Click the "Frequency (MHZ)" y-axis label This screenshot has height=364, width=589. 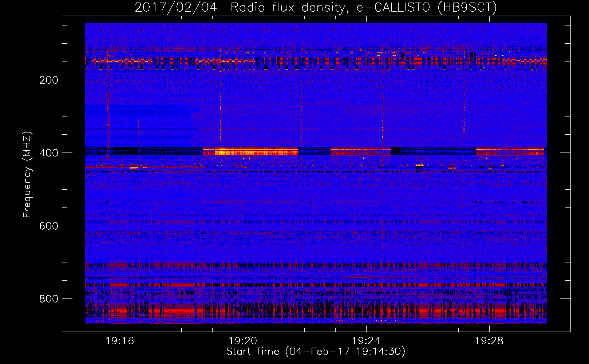coord(27,175)
